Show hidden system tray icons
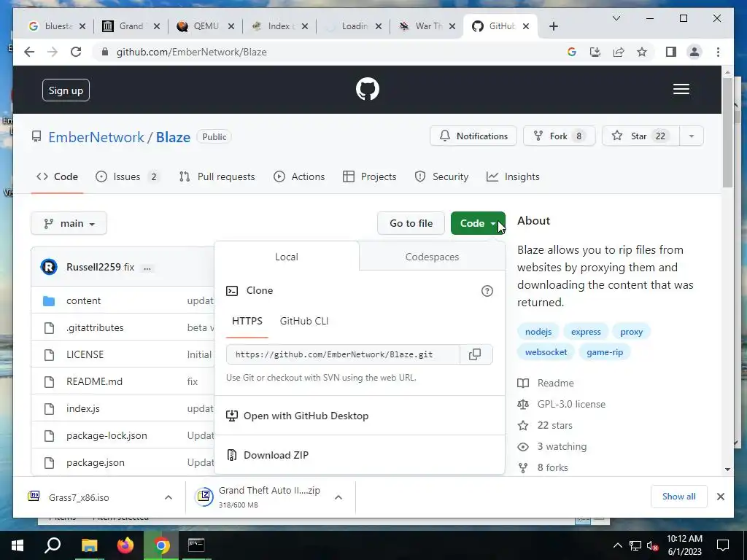Viewport: 747px width, 560px height. click(617, 545)
